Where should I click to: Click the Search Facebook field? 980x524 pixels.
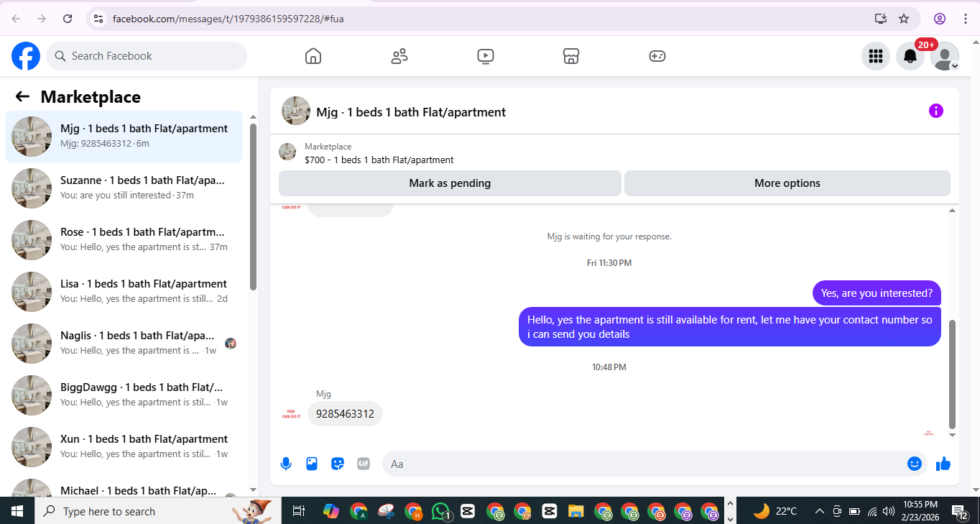(147, 56)
